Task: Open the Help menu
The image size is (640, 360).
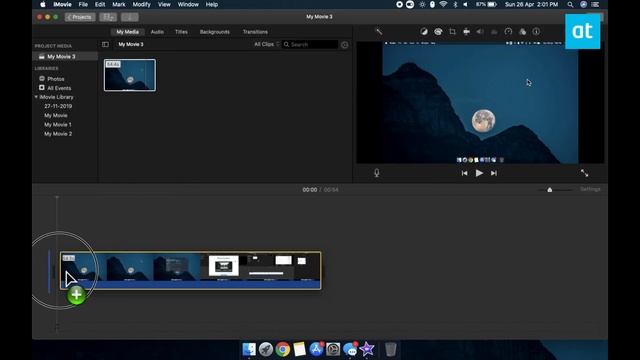Action: coord(211,4)
